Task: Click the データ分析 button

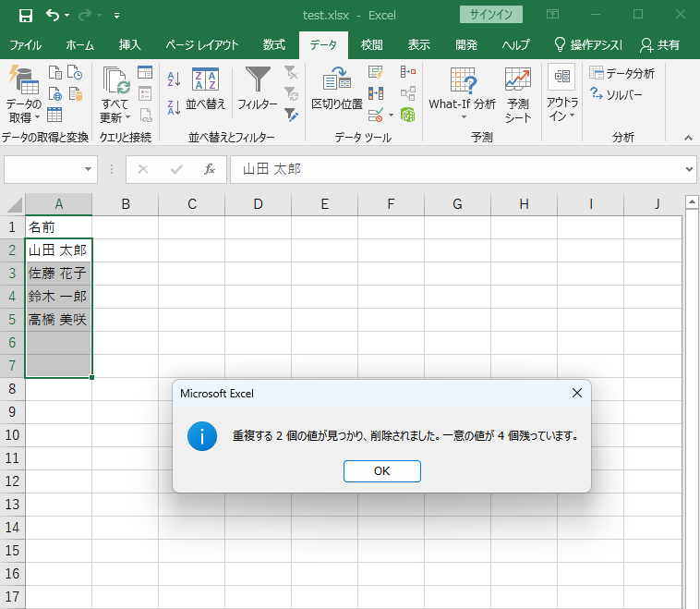Action: click(x=622, y=73)
